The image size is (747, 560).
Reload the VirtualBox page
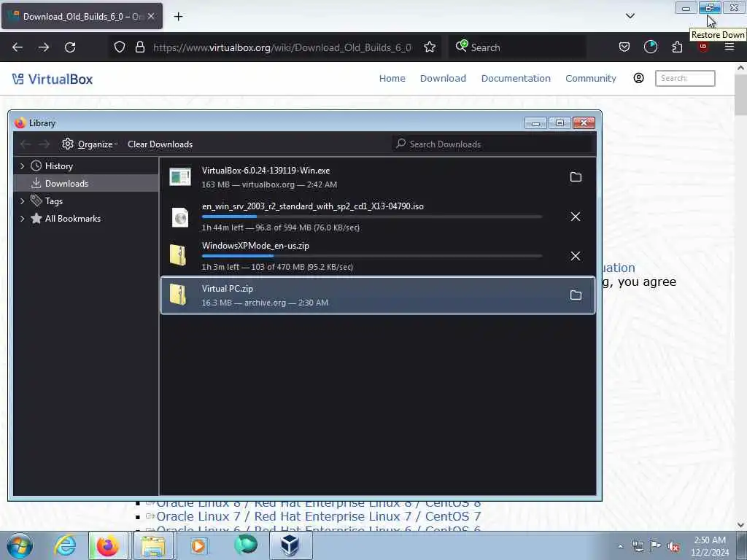pos(70,47)
